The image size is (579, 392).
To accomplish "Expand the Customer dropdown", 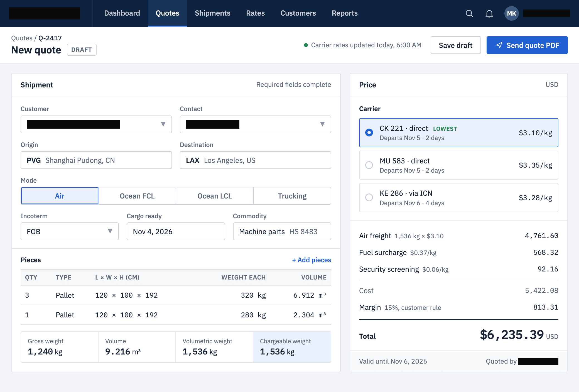I will pyautogui.click(x=96, y=124).
